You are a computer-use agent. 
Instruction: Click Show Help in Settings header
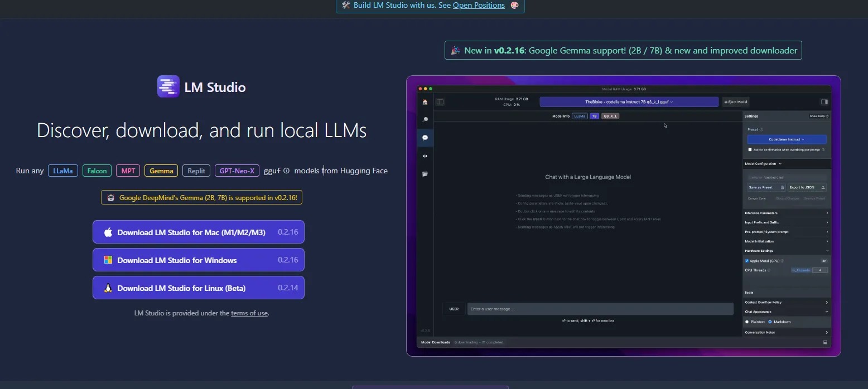[x=819, y=116]
